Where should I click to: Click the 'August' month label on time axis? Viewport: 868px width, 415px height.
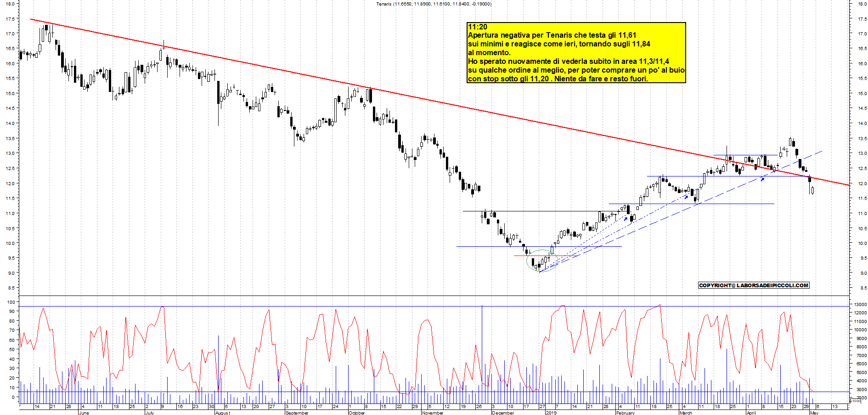tap(223, 413)
